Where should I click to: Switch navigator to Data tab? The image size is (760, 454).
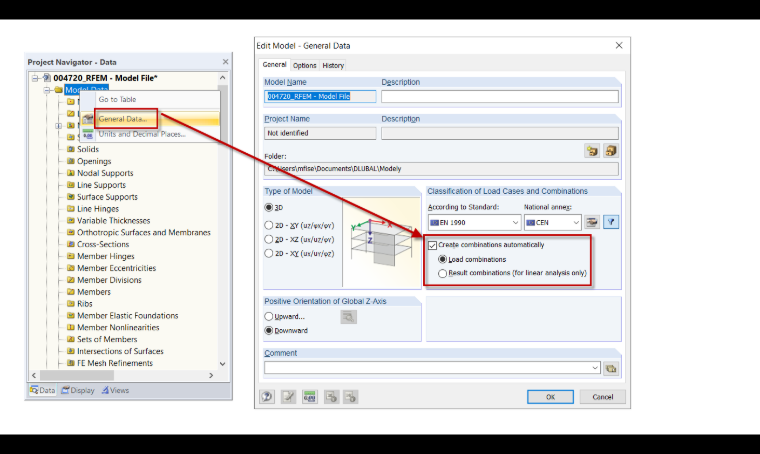point(42,390)
